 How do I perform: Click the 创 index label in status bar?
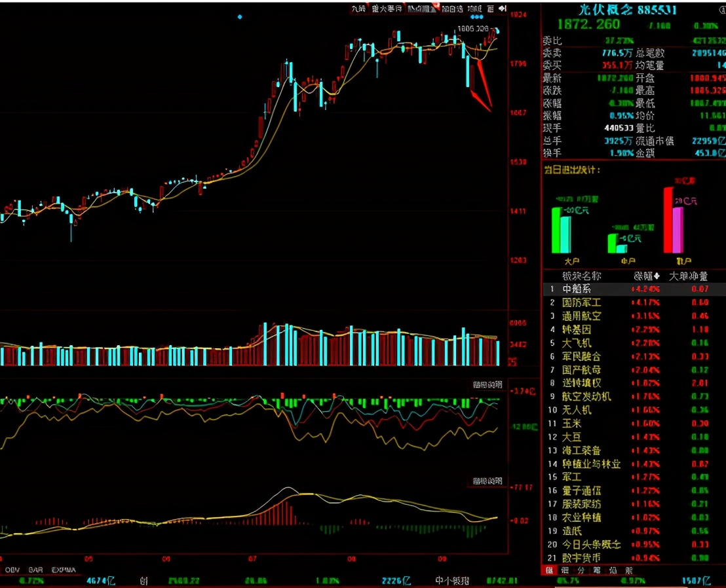(144, 581)
